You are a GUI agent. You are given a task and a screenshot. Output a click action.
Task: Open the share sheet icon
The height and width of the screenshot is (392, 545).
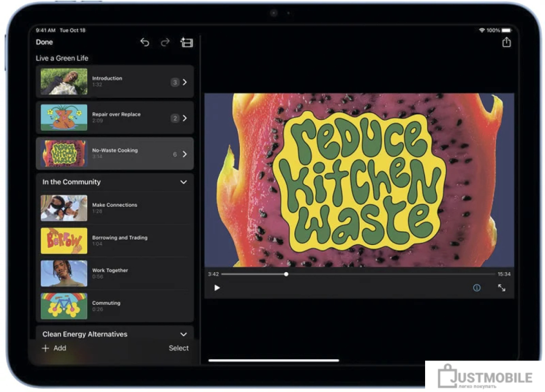(x=506, y=42)
